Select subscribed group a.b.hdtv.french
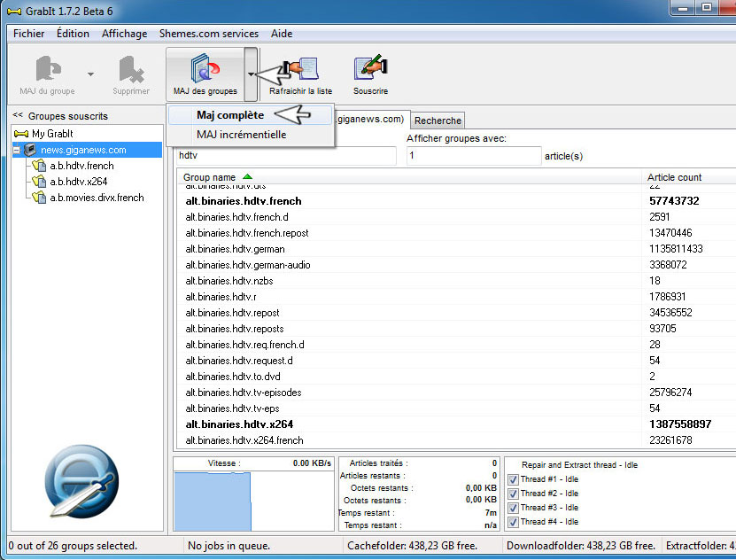The height and width of the screenshot is (560, 736). 81,166
